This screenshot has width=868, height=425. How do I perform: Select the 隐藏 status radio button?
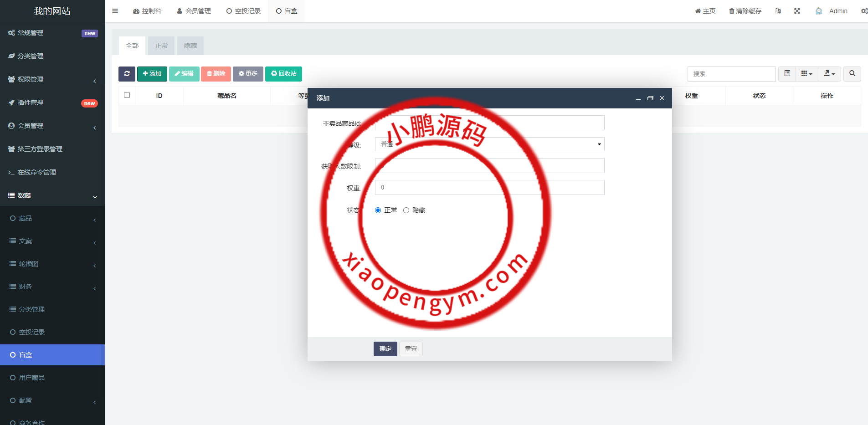pyautogui.click(x=406, y=210)
